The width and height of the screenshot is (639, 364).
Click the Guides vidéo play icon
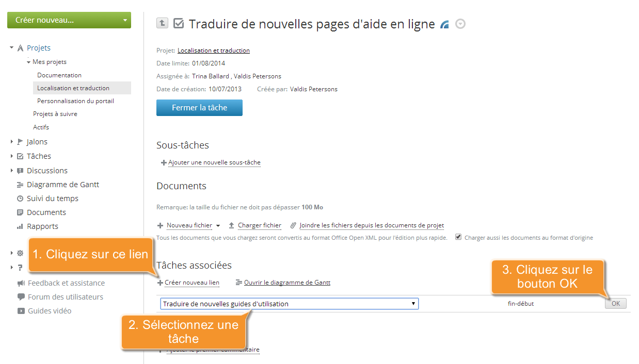pyautogui.click(x=21, y=311)
